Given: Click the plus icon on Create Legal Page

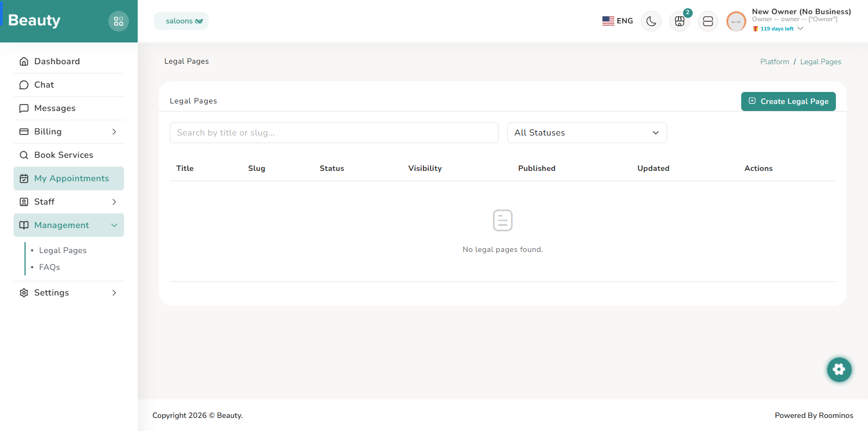Looking at the screenshot, I should click(752, 101).
